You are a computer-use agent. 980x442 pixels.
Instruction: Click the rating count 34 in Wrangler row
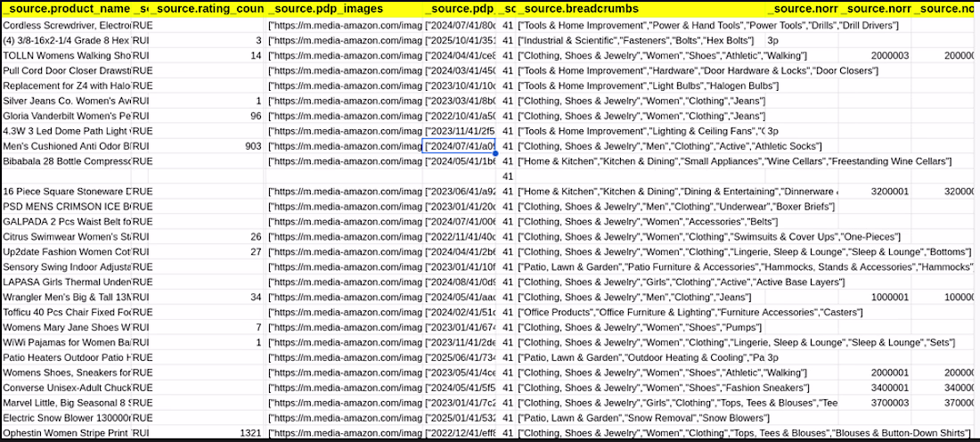point(207,297)
